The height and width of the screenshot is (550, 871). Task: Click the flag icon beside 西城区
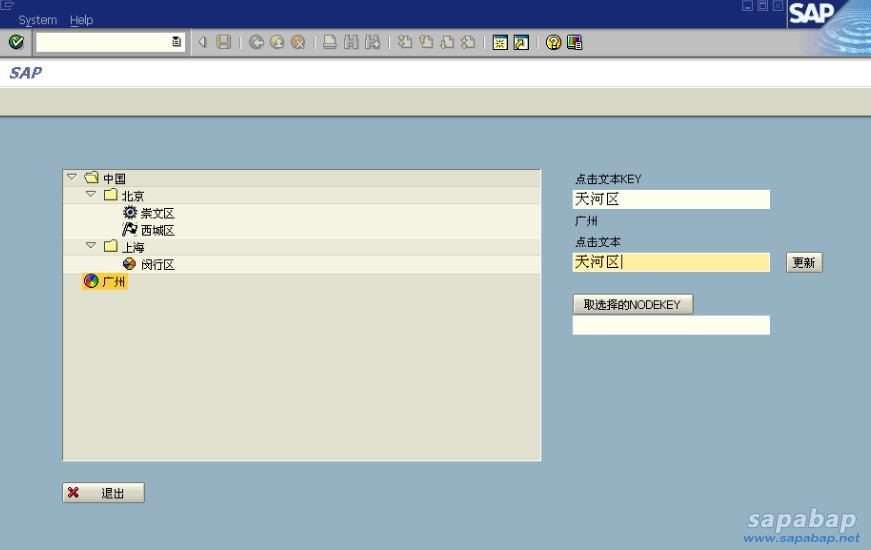pos(129,229)
